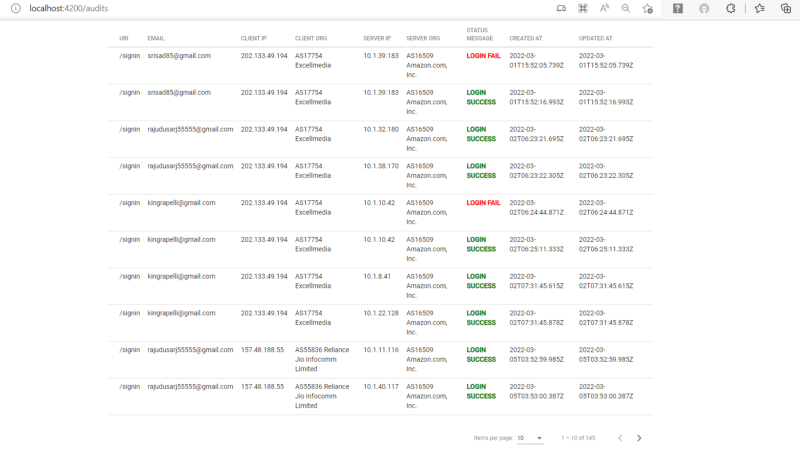Click created-at 2022-03-02T06:23:21.695Z cell
Viewport: 800px width, 455px height.
click(536, 134)
